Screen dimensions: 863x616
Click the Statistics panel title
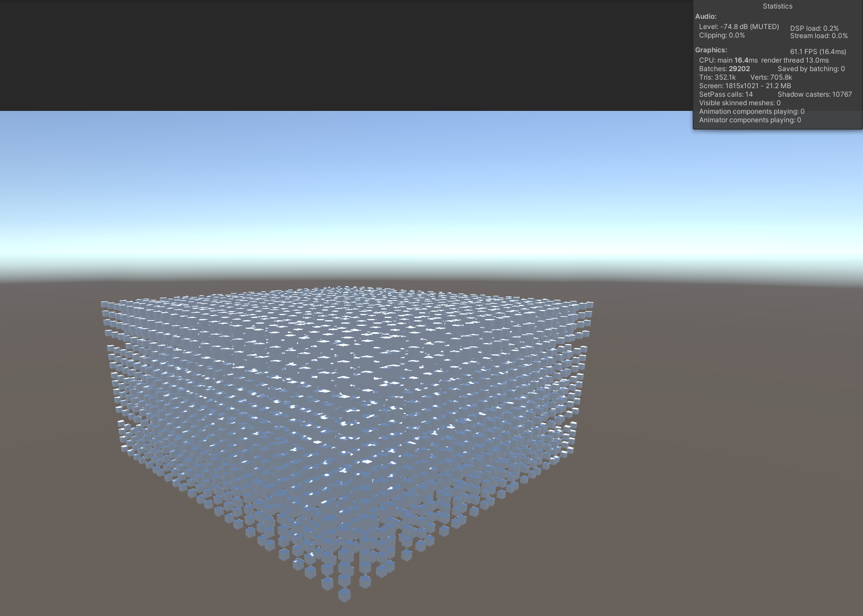click(x=777, y=6)
